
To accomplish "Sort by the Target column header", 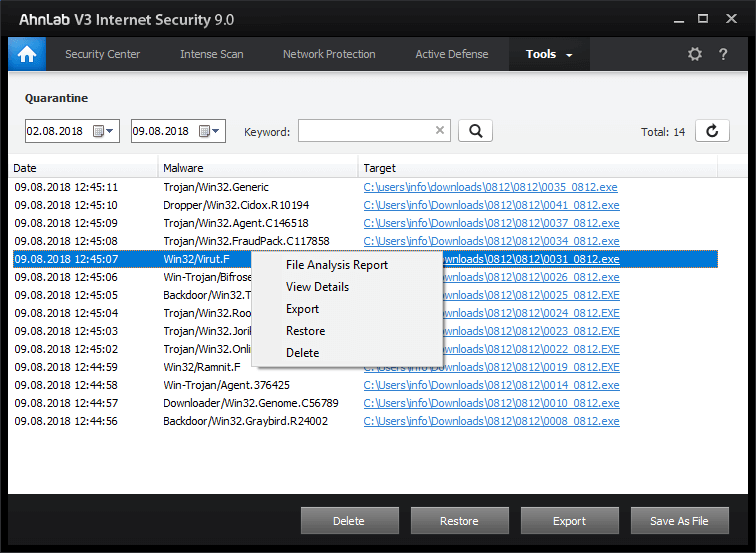I will pos(538,168).
